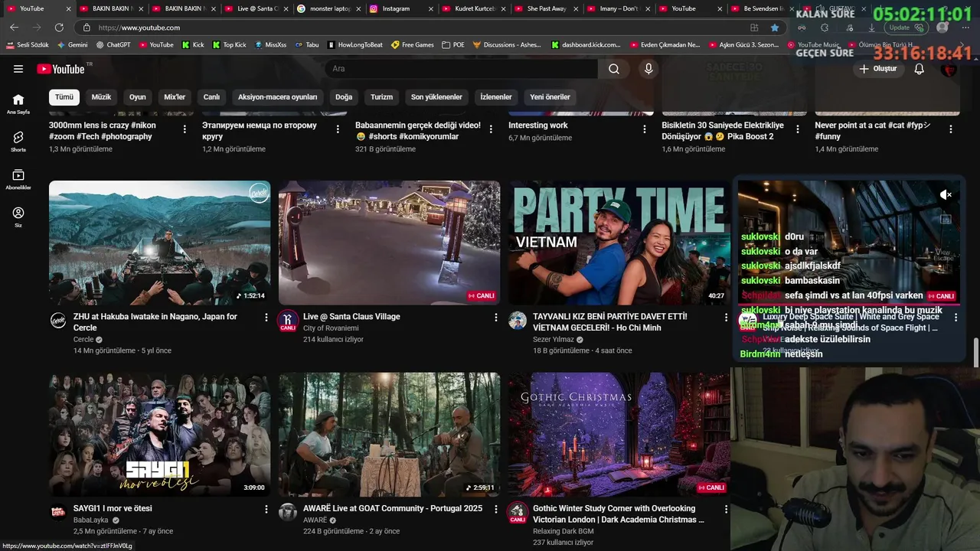
Task: Click the Oluştur create button
Action: pyautogui.click(x=878, y=69)
